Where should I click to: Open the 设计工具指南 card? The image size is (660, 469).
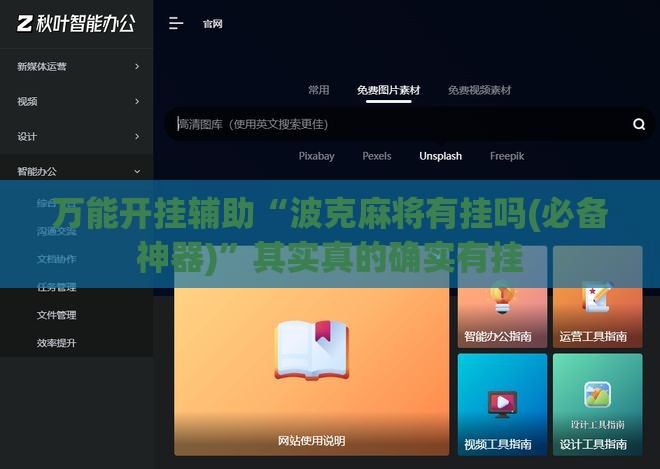(x=598, y=405)
